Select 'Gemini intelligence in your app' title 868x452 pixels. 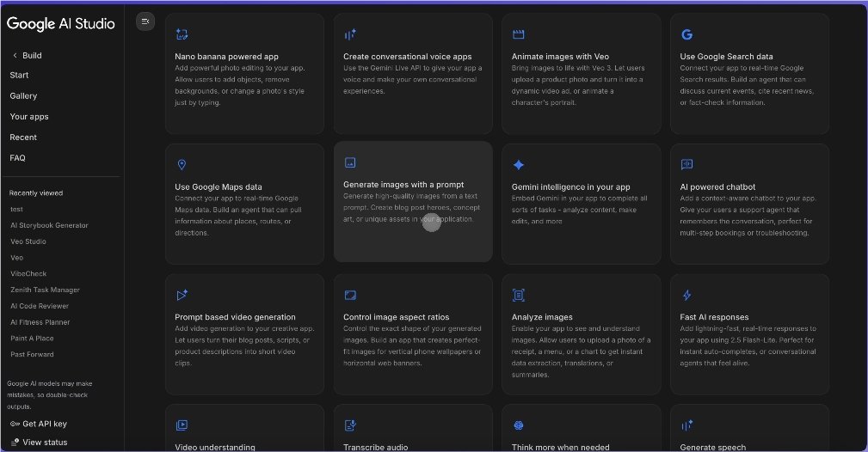click(570, 187)
